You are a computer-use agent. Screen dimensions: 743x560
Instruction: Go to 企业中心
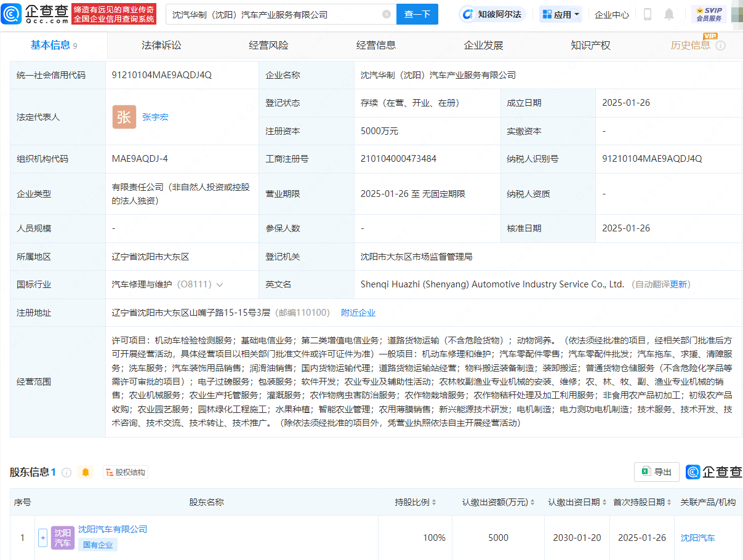pos(612,14)
